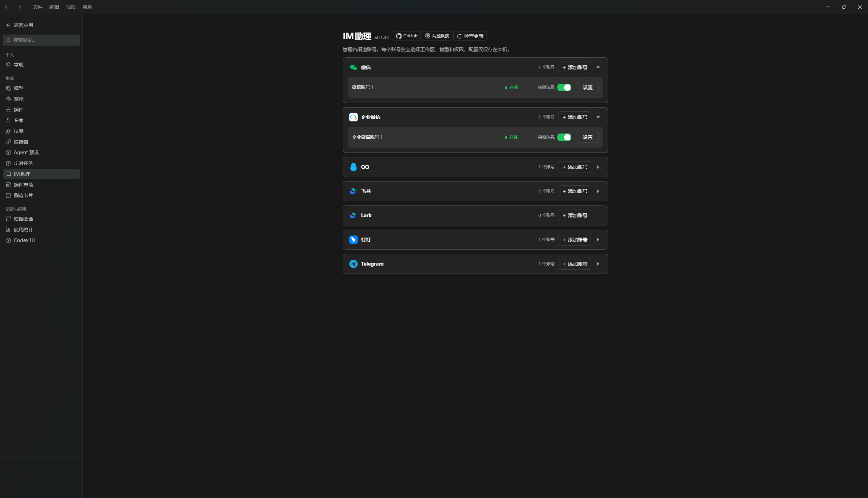Screen dimensions: 868x498
Task: Add an account to QQ
Action: pos(575,167)
